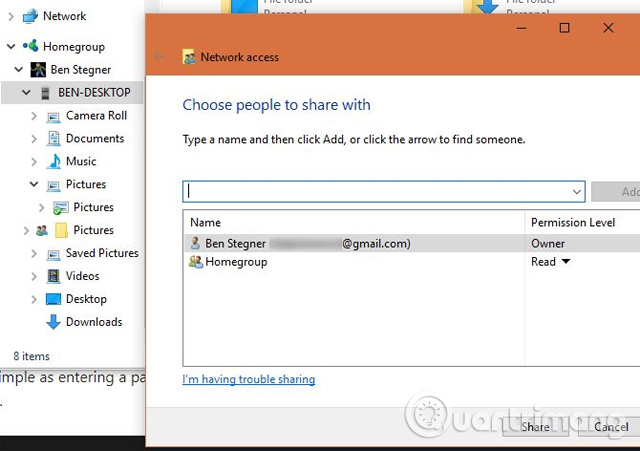Image resolution: width=640 pixels, height=451 pixels.
Task: Minimize the Network access window
Action: click(521, 28)
